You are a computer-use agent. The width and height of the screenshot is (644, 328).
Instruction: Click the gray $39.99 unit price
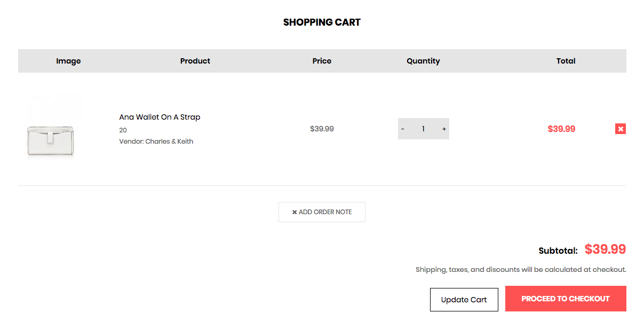tap(322, 129)
